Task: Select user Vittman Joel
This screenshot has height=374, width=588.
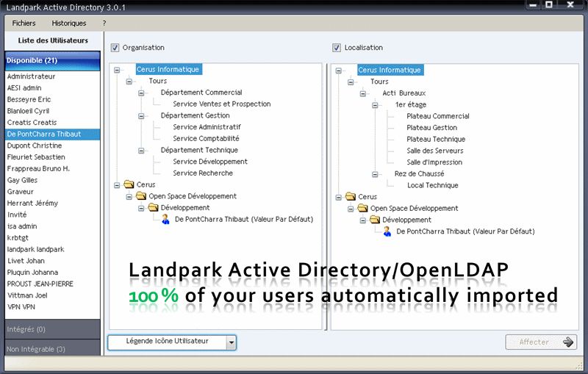Action: point(27,295)
